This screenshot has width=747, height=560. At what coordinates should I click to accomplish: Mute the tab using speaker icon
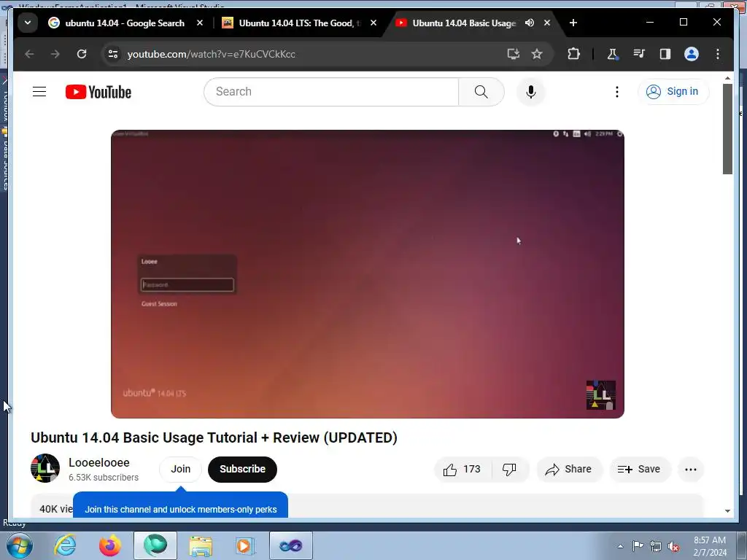pos(530,23)
